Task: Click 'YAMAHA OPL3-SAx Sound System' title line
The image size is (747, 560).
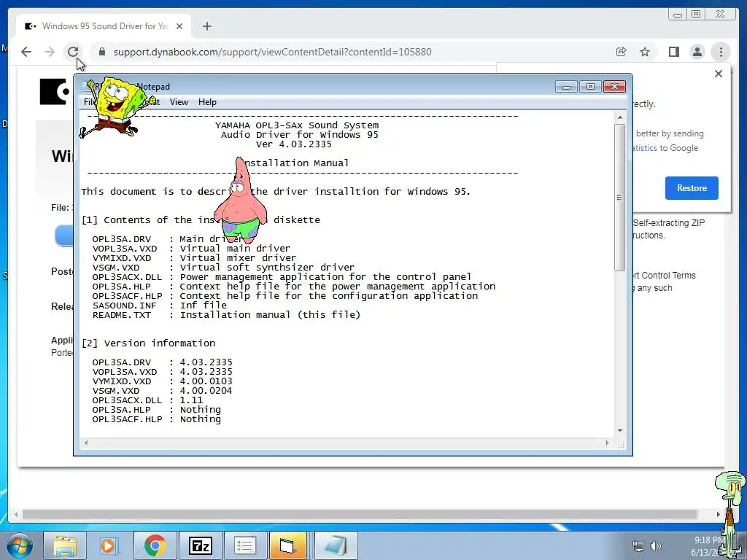Action: 297,125
